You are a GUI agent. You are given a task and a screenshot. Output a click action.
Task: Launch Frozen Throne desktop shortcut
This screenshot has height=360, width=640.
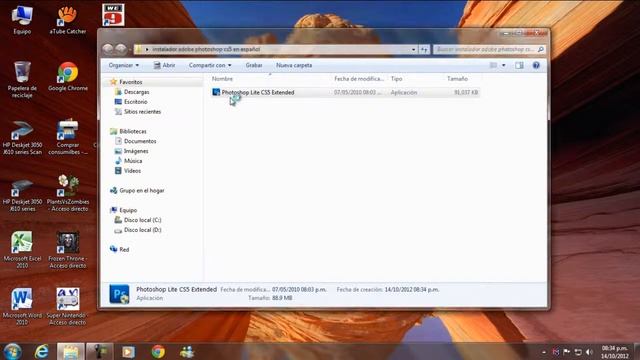pos(68,250)
